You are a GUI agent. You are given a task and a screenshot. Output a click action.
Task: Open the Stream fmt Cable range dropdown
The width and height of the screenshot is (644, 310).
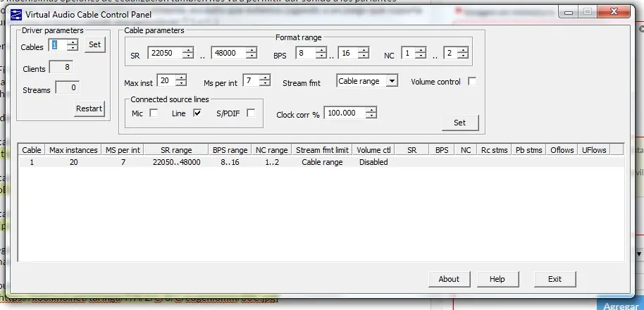pos(392,81)
